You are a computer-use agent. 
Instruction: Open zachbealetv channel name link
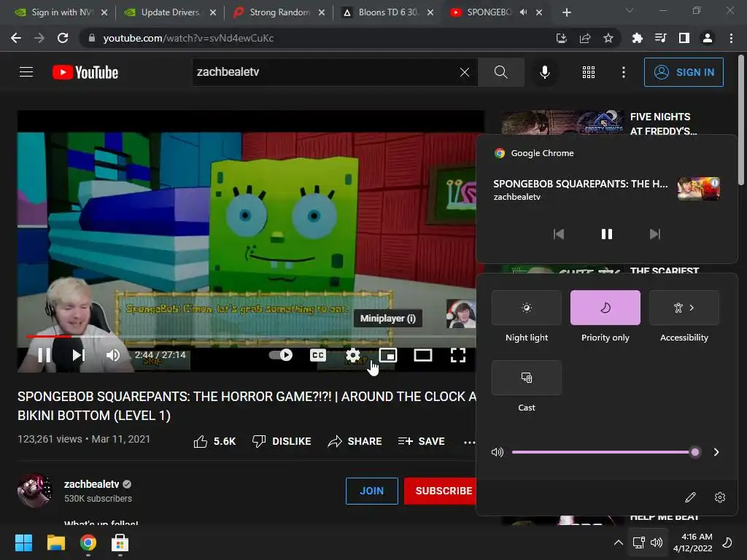click(x=91, y=484)
